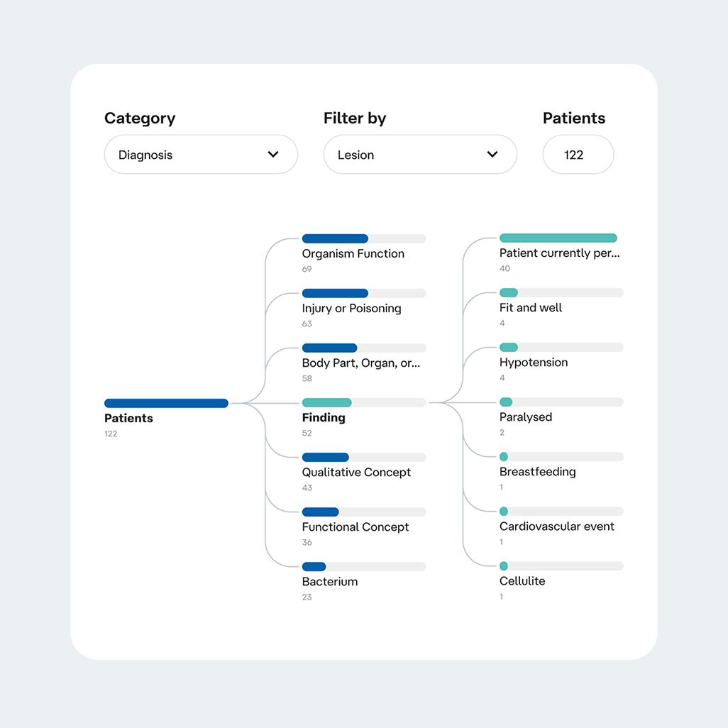Click the Breastfeeding finding
Image resolution: width=728 pixels, height=728 pixels.
537,471
